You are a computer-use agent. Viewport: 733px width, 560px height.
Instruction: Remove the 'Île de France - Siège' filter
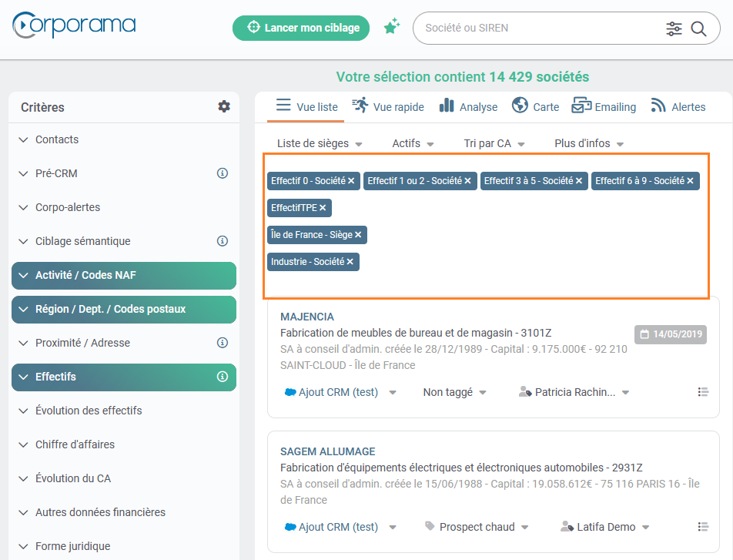pos(358,234)
